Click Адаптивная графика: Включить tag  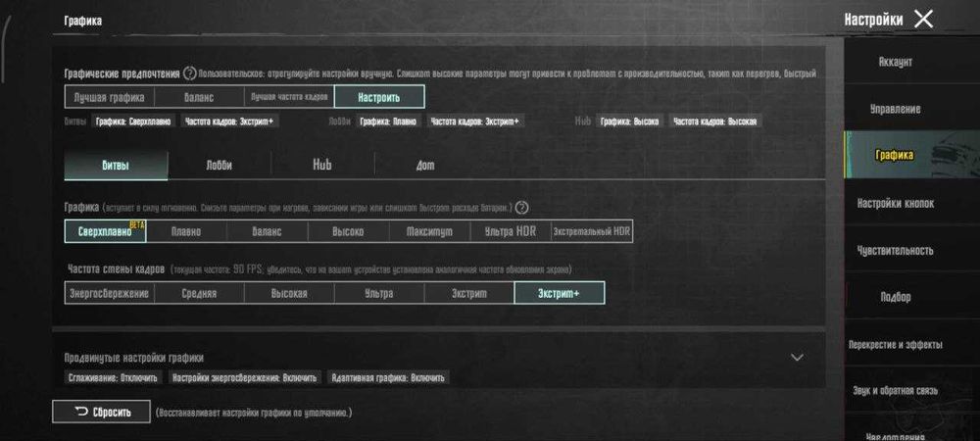388,378
